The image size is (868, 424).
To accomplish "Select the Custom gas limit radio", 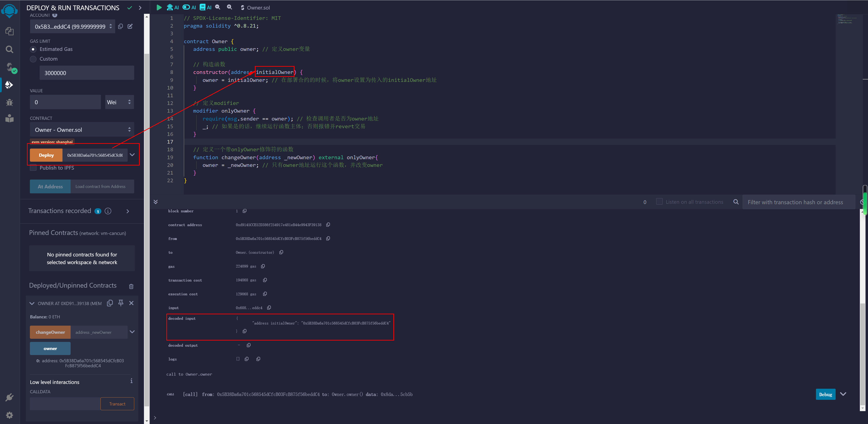I will pyautogui.click(x=33, y=59).
